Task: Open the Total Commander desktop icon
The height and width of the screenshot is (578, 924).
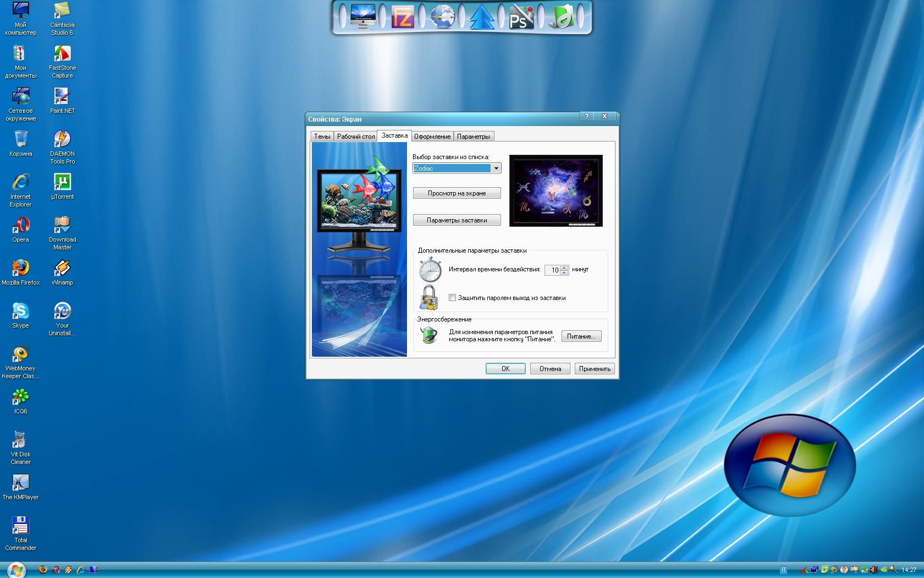Action: [x=21, y=534]
